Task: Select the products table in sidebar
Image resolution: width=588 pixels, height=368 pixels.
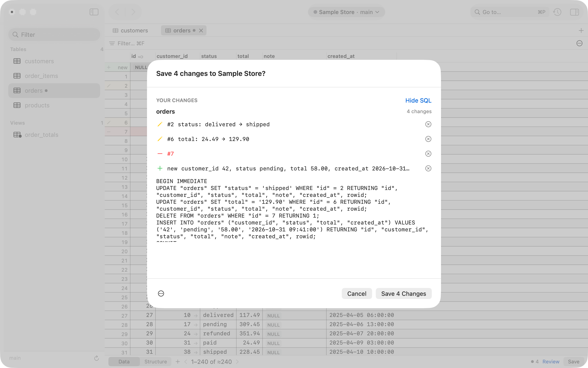Action: coord(54,105)
